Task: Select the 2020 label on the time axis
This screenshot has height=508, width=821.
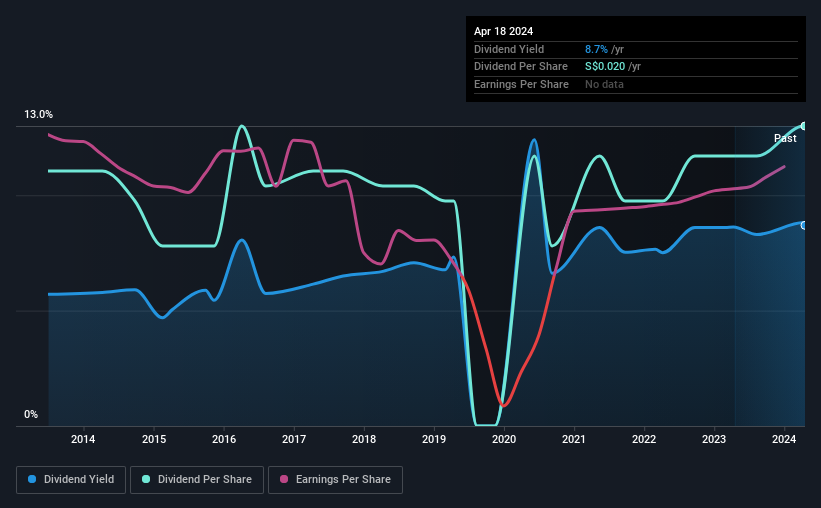Action: [x=504, y=439]
